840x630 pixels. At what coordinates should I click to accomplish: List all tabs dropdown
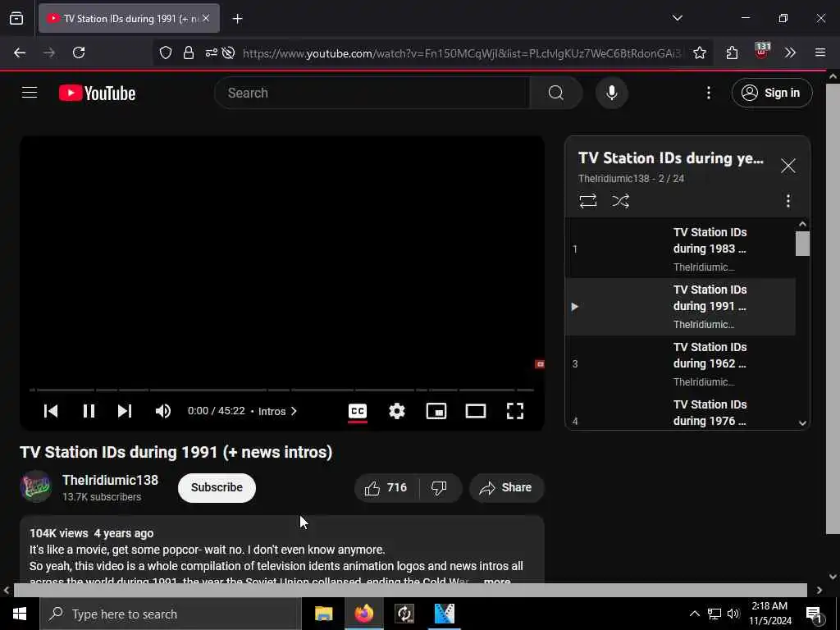click(677, 18)
